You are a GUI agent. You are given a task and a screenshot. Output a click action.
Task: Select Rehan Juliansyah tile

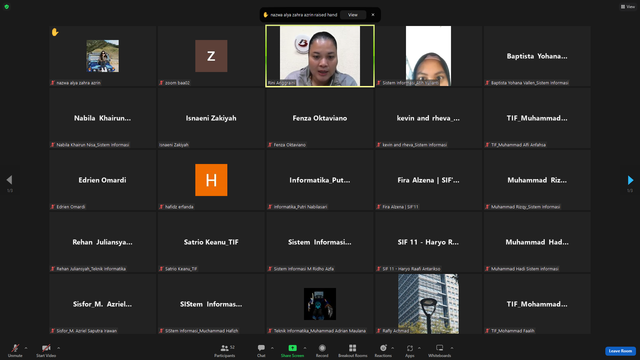point(102,242)
